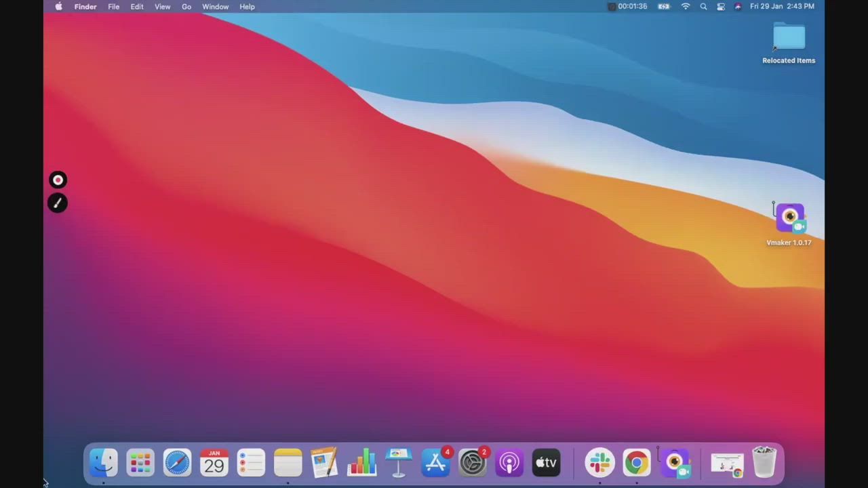Viewport: 868px width, 488px height.
Task: Open the File menu
Action: coord(114,7)
